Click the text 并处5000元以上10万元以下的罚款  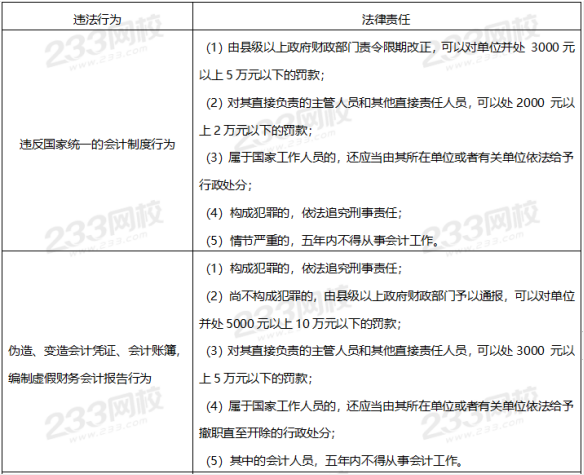tap(300, 323)
